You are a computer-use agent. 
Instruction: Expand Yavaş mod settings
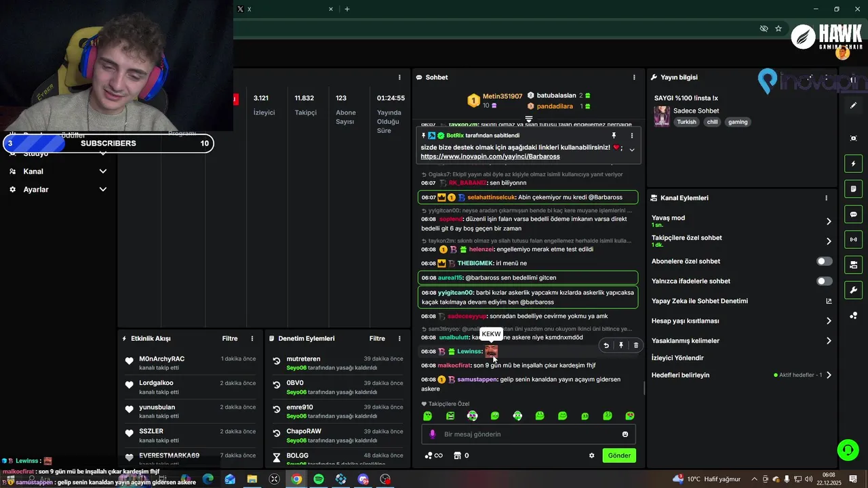pos(829,222)
